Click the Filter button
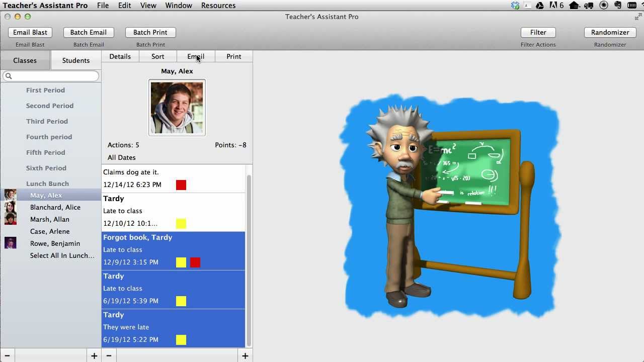 click(x=538, y=32)
